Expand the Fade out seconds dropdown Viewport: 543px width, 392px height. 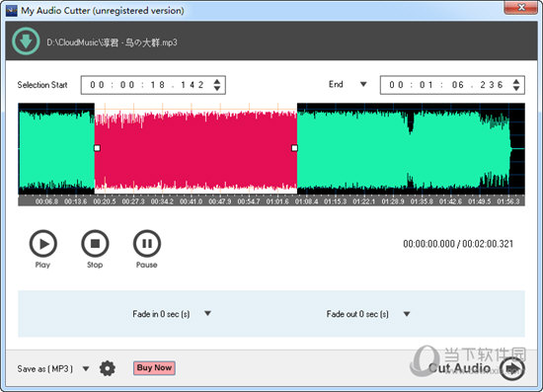407,314
